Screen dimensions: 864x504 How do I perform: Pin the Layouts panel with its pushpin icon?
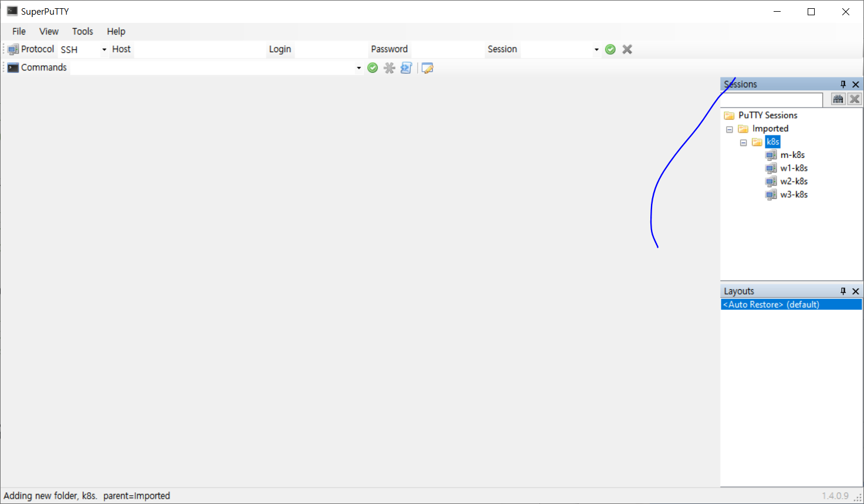pyautogui.click(x=843, y=291)
